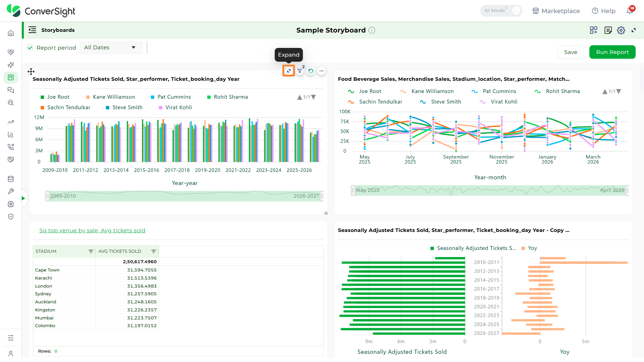The width and height of the screenshot is (644, 362).
Task: Click the Home icon in the sidebar
Action: click(x=11, y=33)
